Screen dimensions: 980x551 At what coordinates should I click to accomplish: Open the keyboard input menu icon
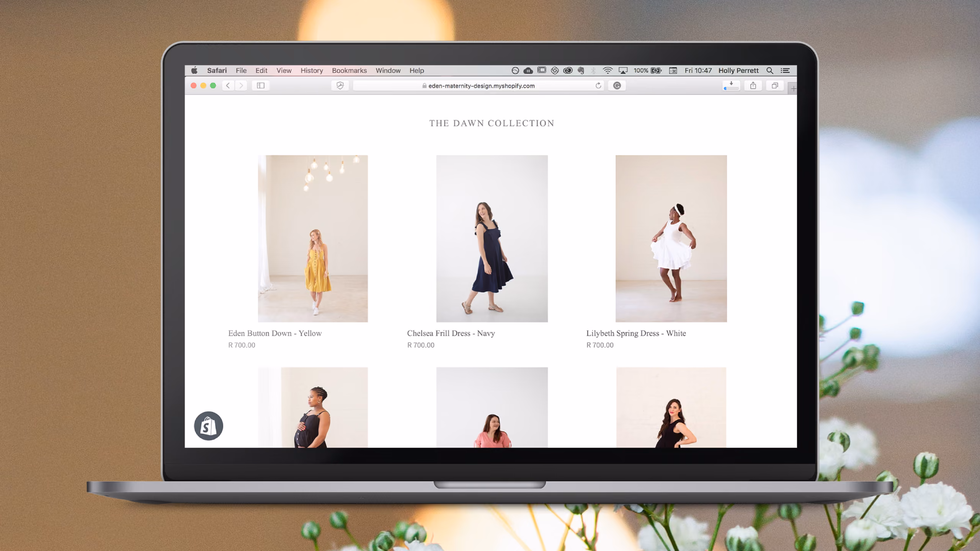tap(673, 70)
